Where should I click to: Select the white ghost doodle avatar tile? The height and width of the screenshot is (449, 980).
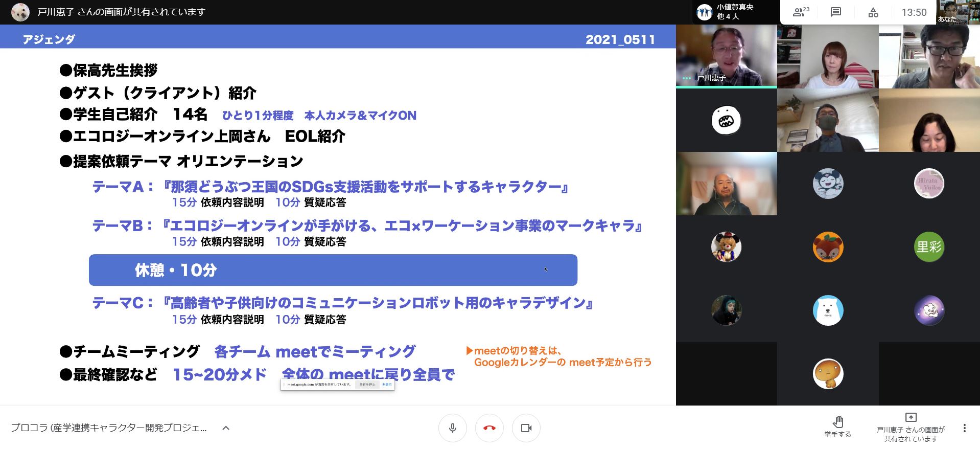tap(726, 120)
